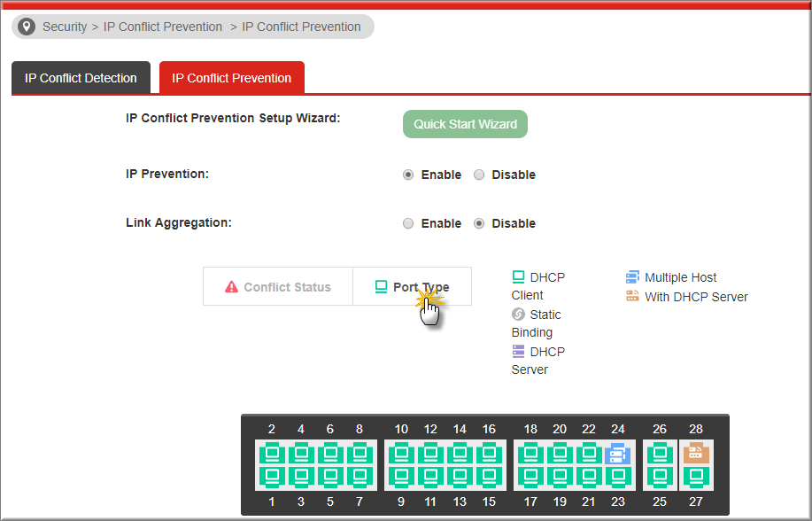Choose port 5 on the switch diagram

tap(330, 476)
